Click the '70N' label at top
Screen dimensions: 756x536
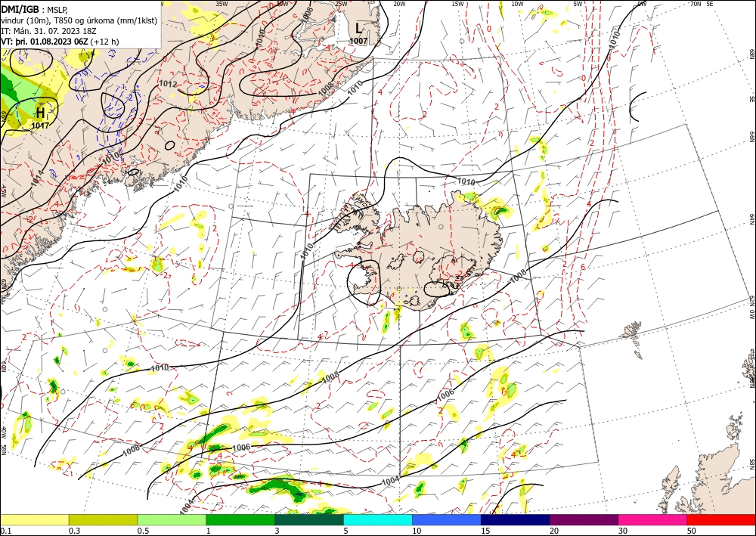tap(696, 3)
